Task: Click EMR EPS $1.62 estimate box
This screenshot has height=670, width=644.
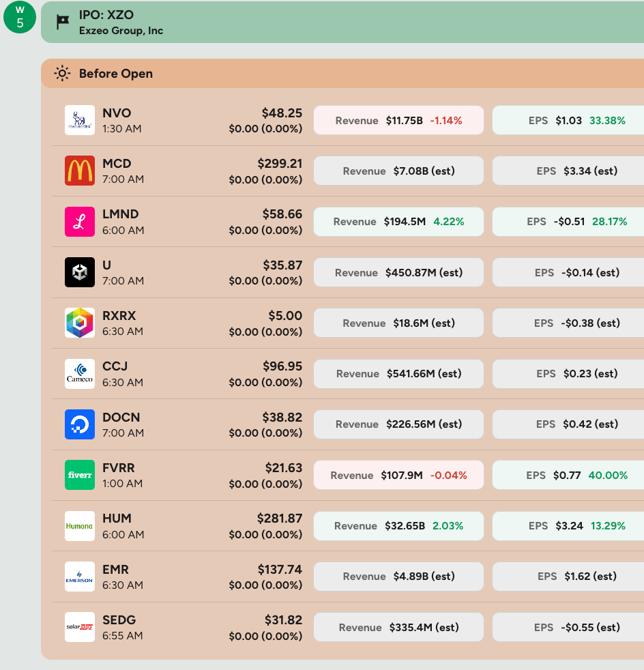Action: [568, 577]
